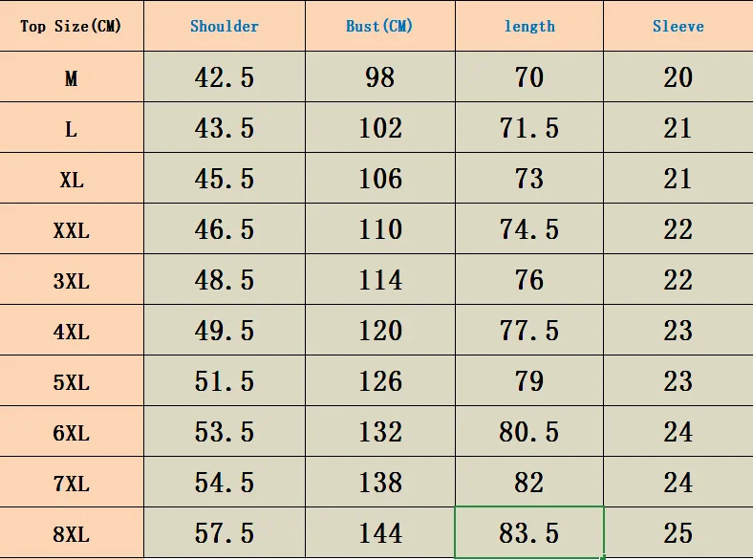
Task: Click the 79 length value cell
Action: click(x=529, y=380)
